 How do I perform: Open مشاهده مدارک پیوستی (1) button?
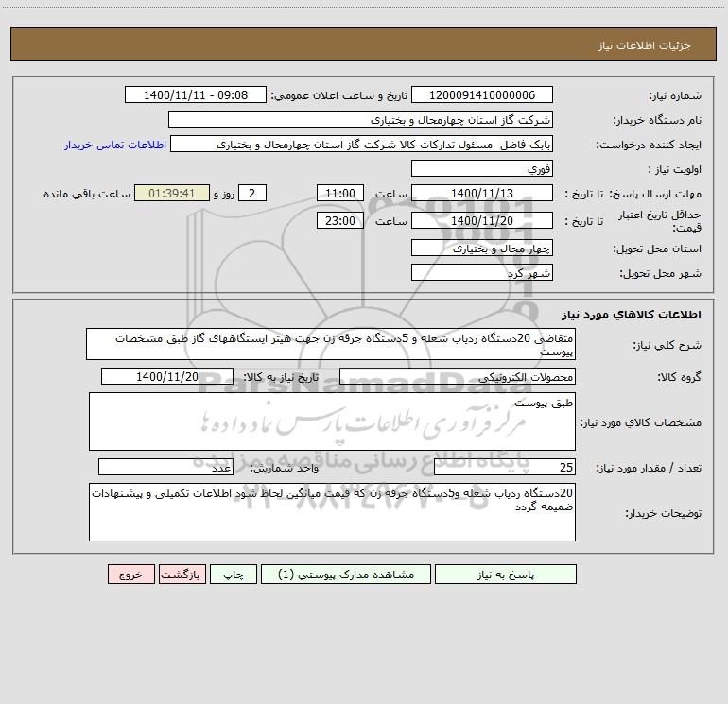tap(346, 574)
